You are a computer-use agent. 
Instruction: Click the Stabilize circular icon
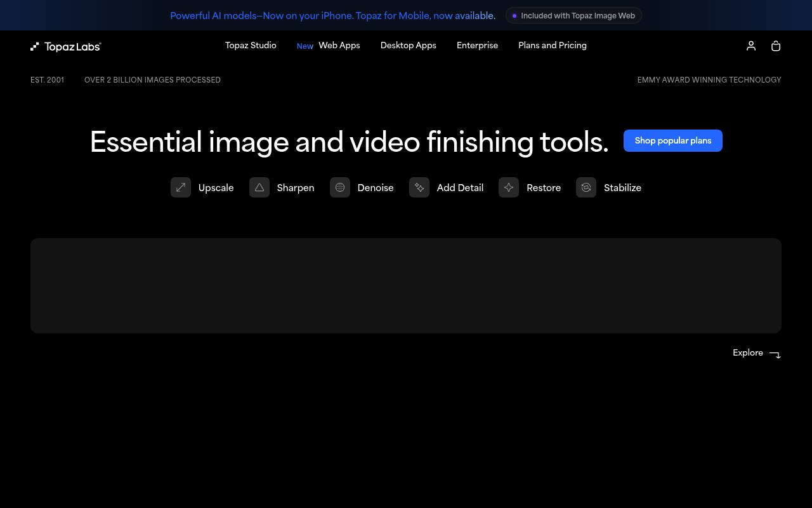[586, 187]
